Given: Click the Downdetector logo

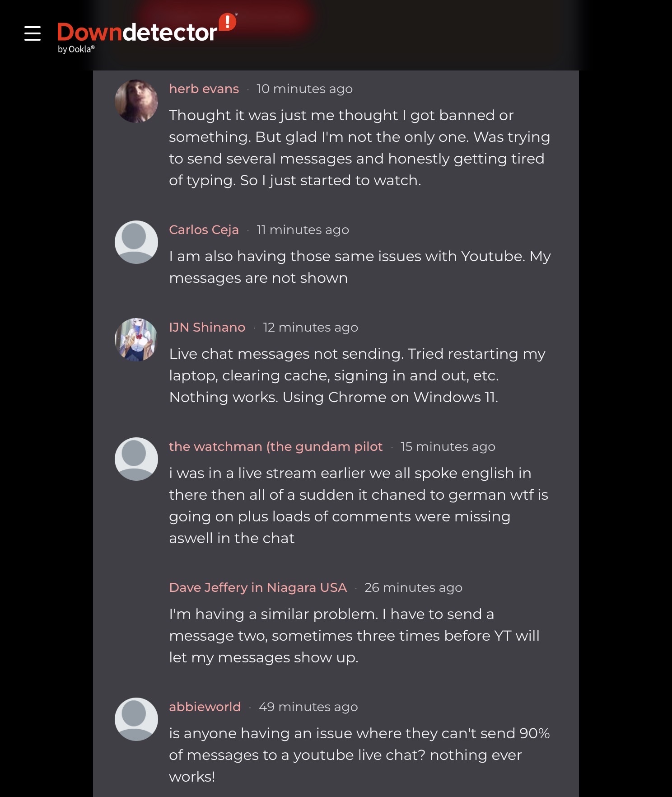Looking at the screenshot, I should click(137, 33).
